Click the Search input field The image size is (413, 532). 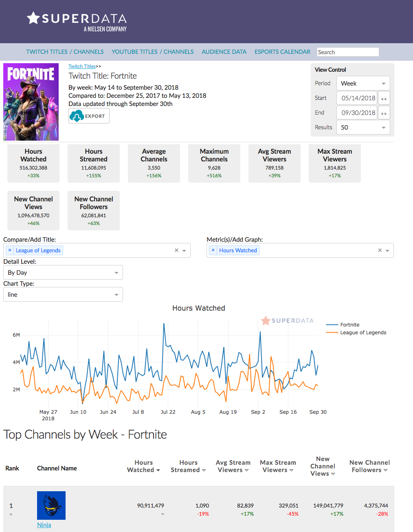point(347,52)
